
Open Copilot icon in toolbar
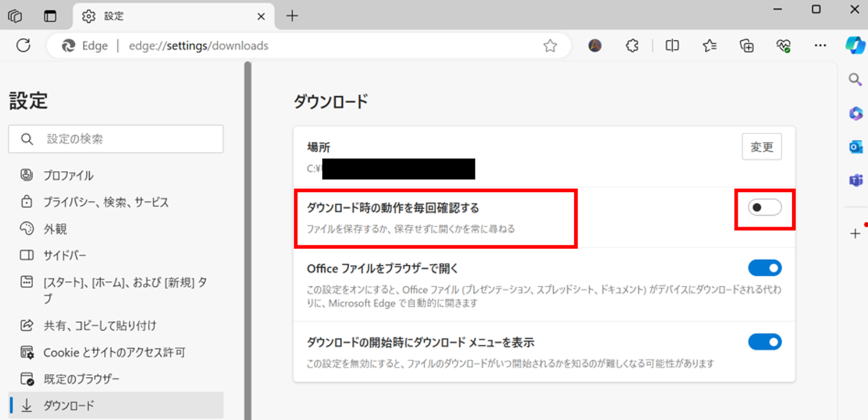pyautogui.click(x=855, y=45)
